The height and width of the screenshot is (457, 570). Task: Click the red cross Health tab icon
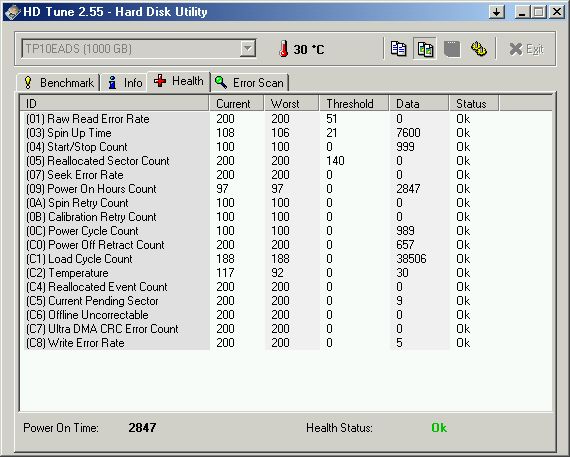pyautogui.click(x=160, y=80)
